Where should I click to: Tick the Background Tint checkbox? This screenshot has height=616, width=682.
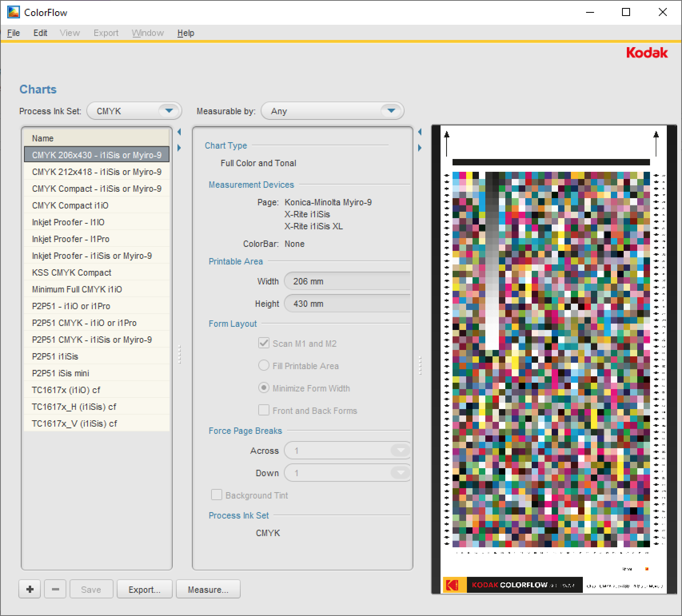[x=216, y=495]
